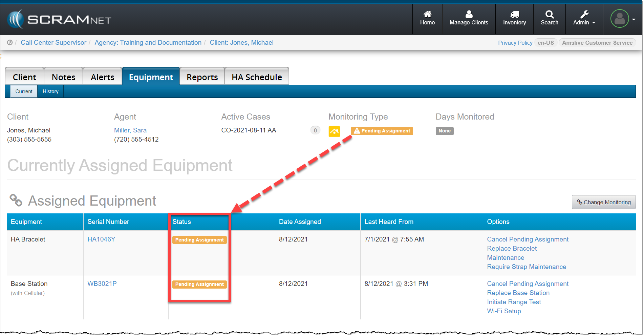Expand the Admin dropdown menu
The image size is (644, 336).
click(x=584, y=19)
